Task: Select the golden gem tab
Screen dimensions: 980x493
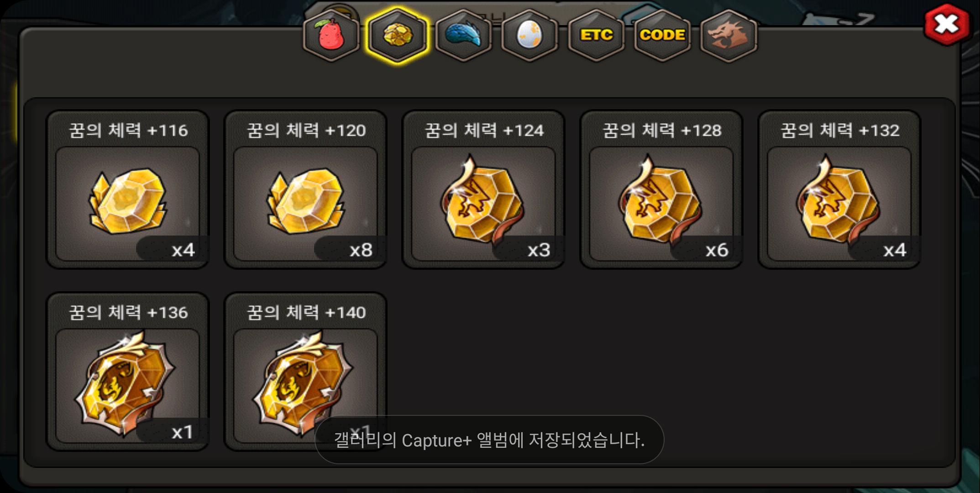Action: [x=398, y=35]
